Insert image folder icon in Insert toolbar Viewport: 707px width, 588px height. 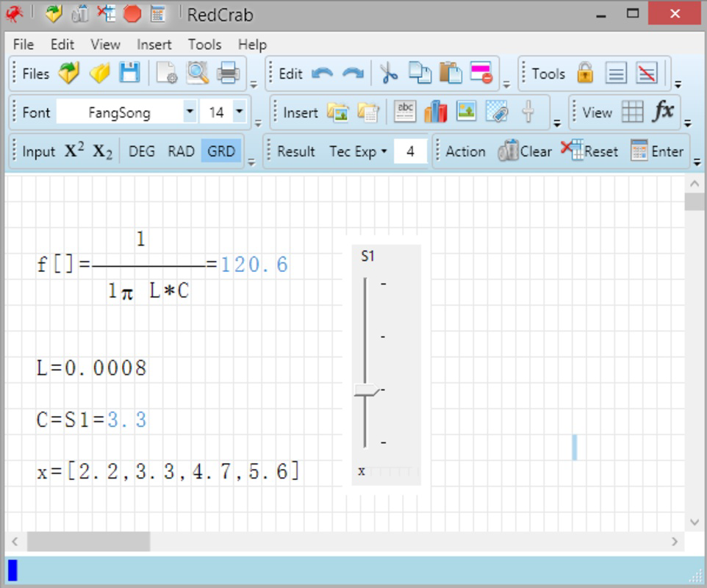(338, 112)
